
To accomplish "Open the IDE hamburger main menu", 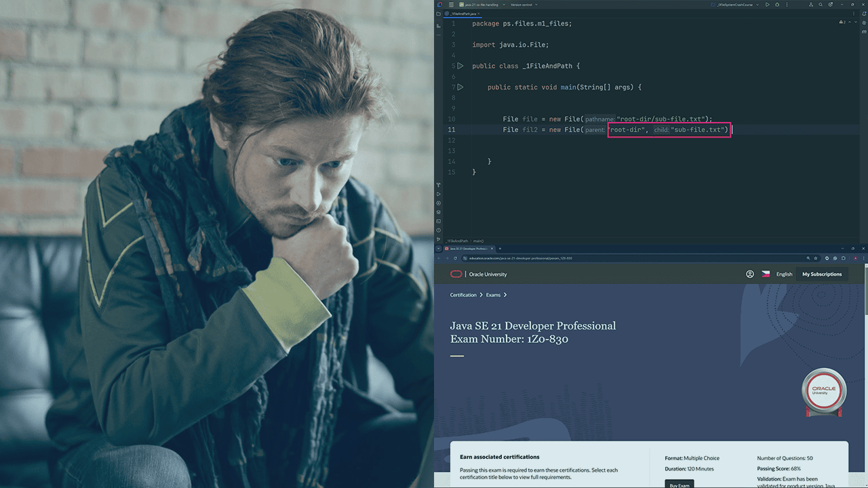I will click(x=451, y=5).
